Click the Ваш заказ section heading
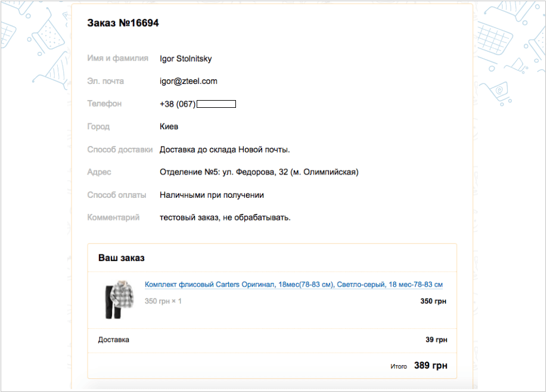This screenshot has width=547, height=392. (x=122, y=258)
